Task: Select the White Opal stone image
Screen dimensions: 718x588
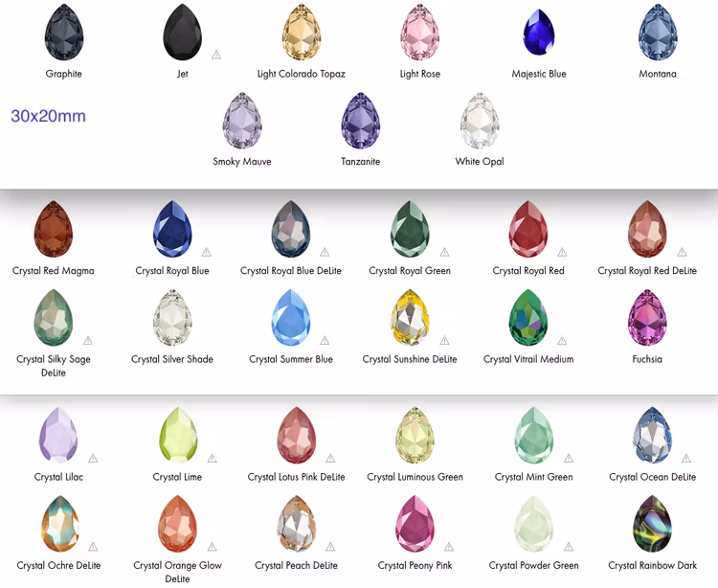Action: point(480,121)
